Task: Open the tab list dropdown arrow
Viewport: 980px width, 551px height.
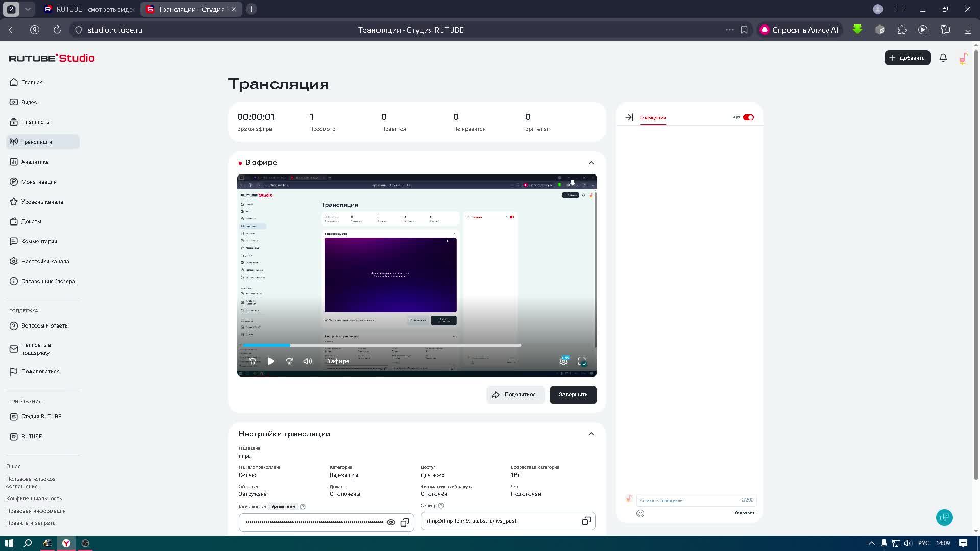Action: click(x=28, y=9)
